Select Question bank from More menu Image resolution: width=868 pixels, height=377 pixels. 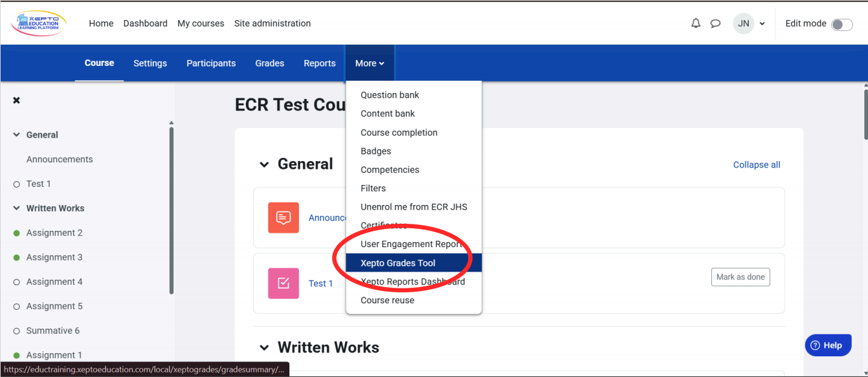click(x=414, y=95)
